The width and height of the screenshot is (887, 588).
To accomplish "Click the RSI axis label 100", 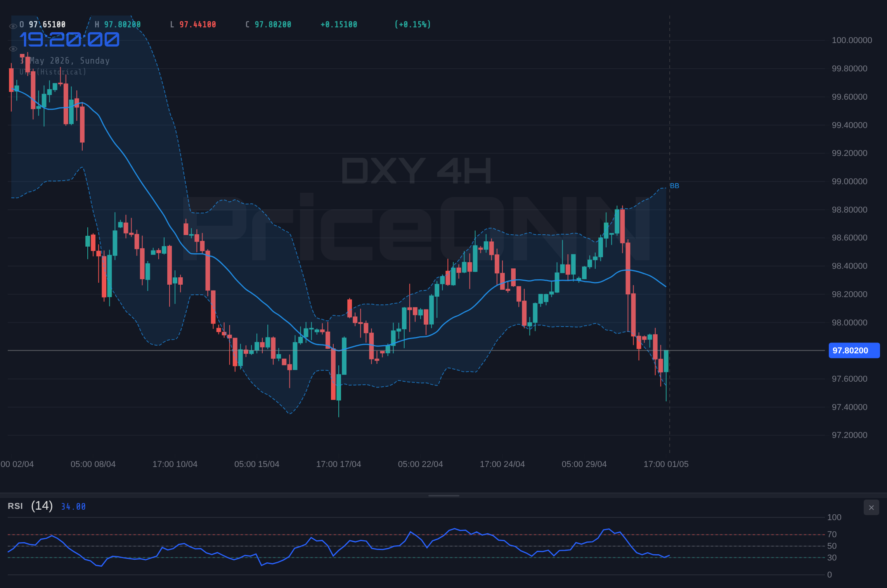I will (834, 517).
